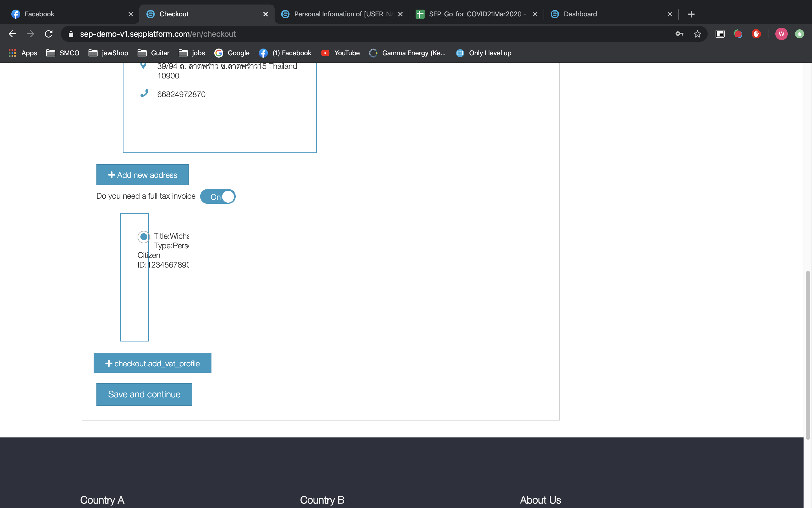Image resolution: width=812 pixels, height=508 pixels.
Task: Switch to the Checkout tab
Action: click(207, 14)
